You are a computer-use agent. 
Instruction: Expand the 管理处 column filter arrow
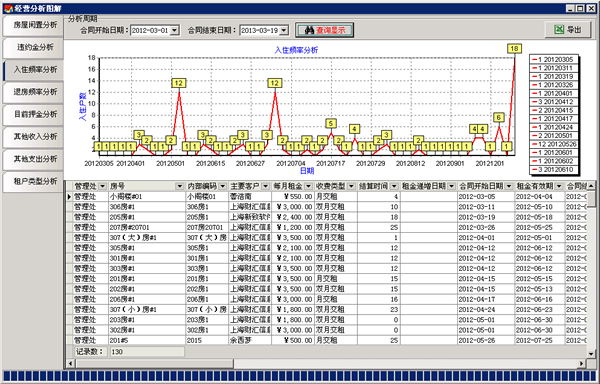(102, 186)
